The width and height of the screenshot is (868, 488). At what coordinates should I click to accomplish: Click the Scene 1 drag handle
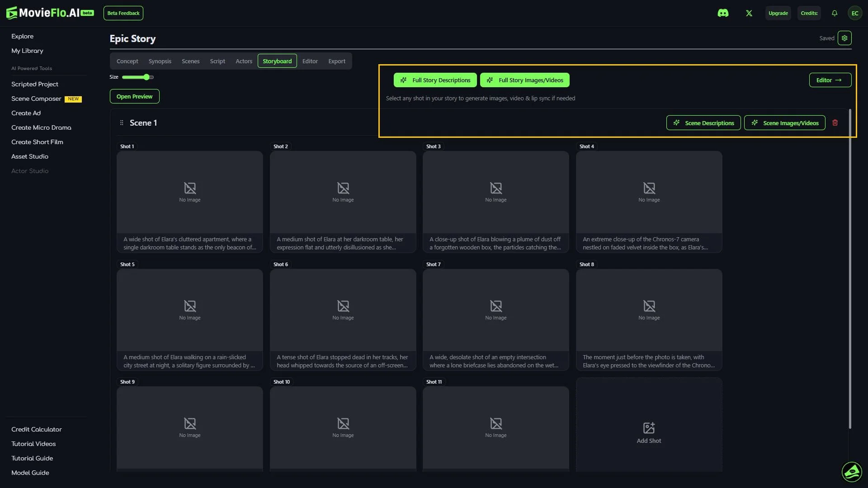click(121, 122)
